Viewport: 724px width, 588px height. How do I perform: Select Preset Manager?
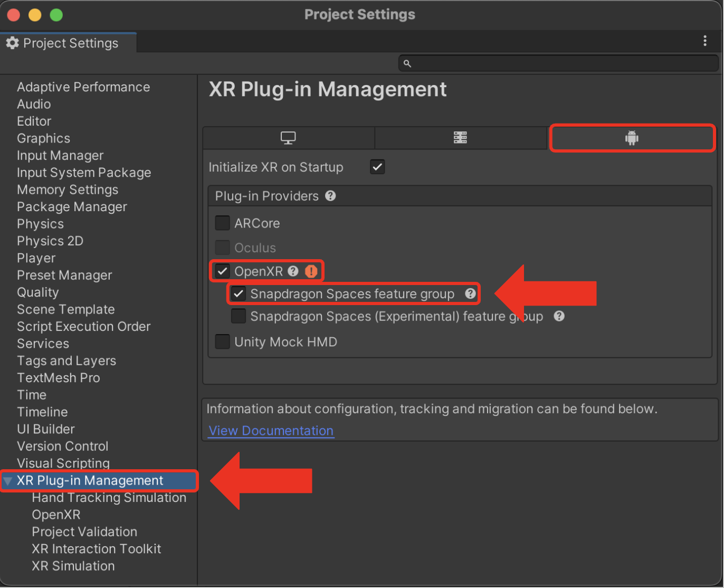pos(64,275)
